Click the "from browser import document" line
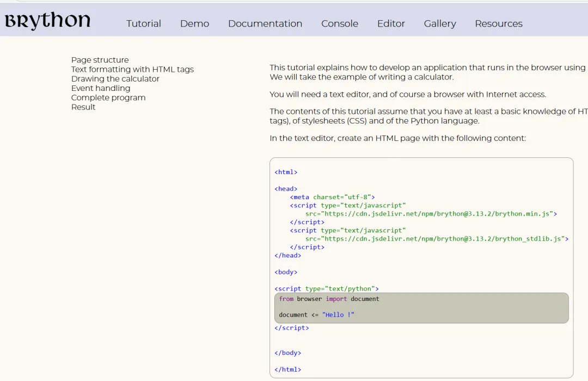 (329, 299)
